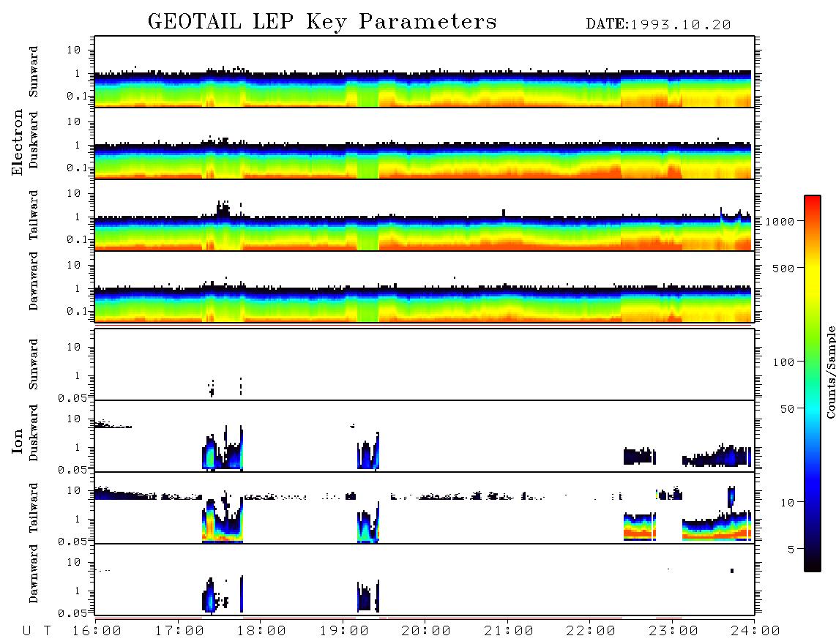Screen dimensions: 836x644
Task: Click the '22:00' time tick label
Action: (x=591, y=631)
